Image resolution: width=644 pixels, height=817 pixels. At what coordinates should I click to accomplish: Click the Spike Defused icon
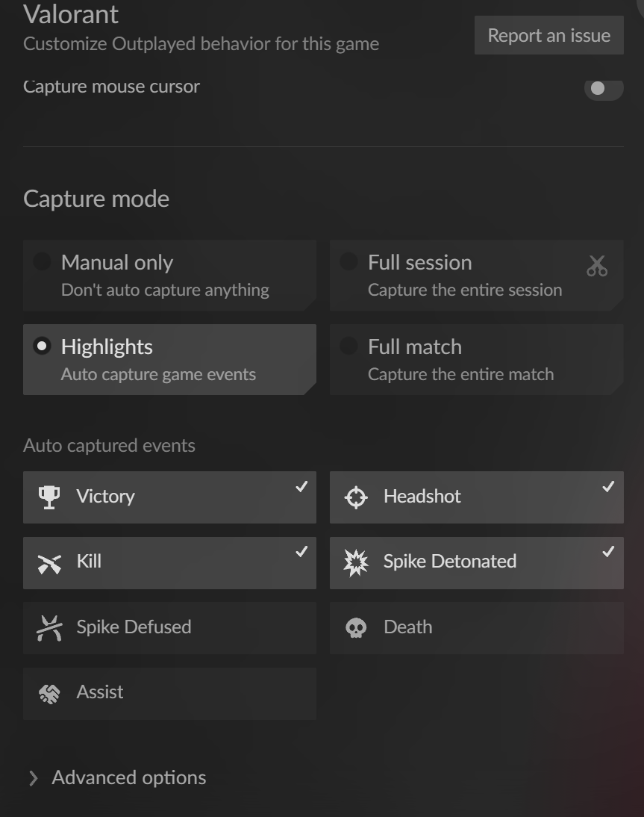49,628
